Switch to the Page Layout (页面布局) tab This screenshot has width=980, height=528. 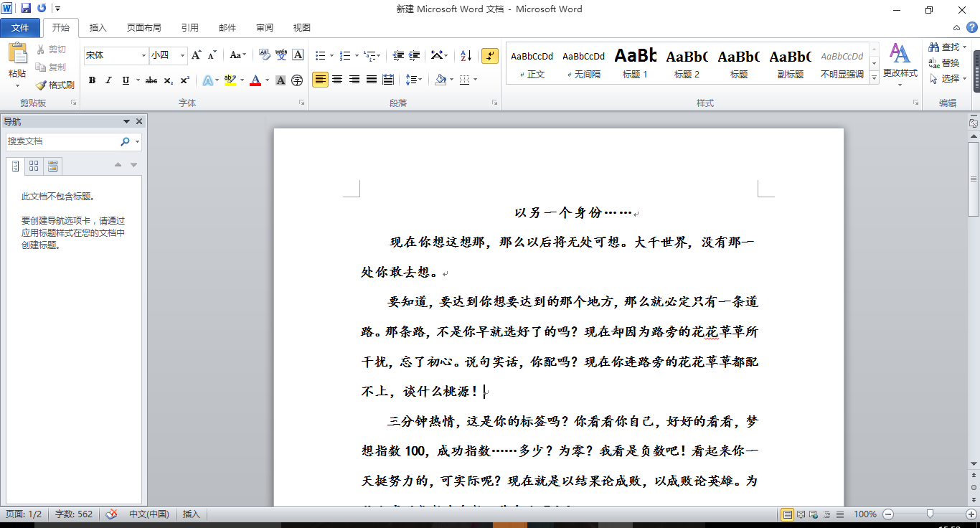tap(144, 28)
